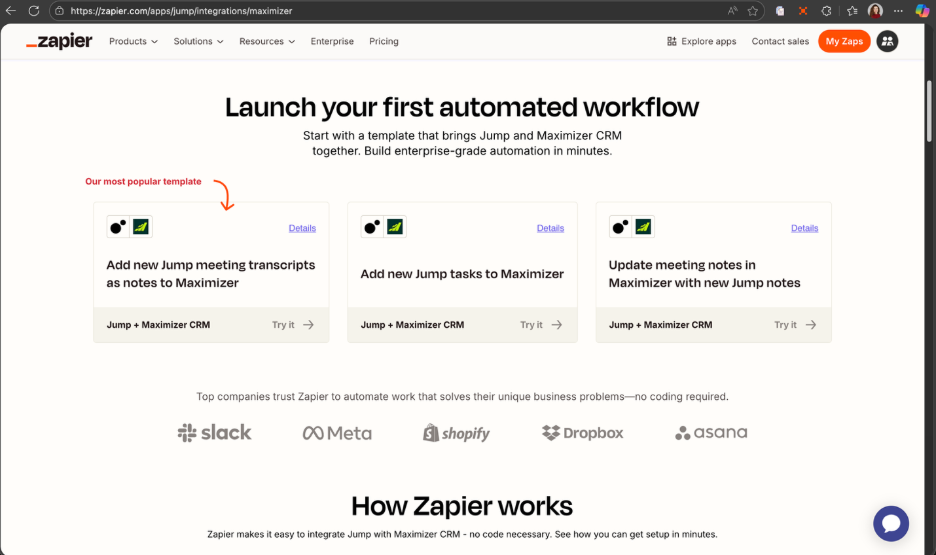The image size is (936, 555).
Task: Click the orange X extension icon in toolbar
Action: [803, 11]
